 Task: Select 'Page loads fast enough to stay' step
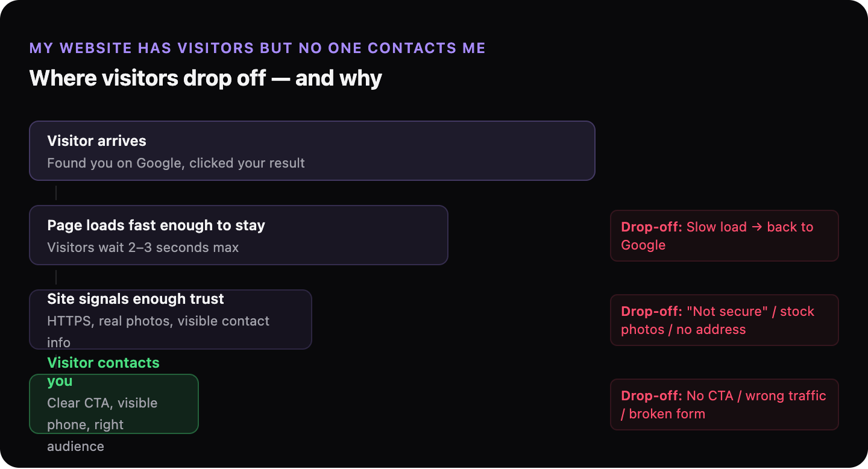click(x=239, y=235)
